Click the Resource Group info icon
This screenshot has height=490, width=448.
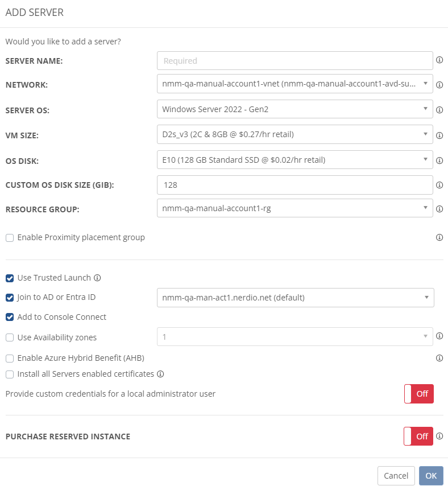[x=439, y=209]
